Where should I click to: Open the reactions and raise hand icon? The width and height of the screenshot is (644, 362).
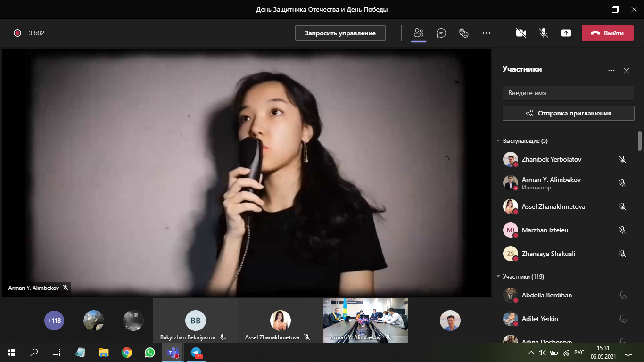pyautogui.click(x=464, y=33)
